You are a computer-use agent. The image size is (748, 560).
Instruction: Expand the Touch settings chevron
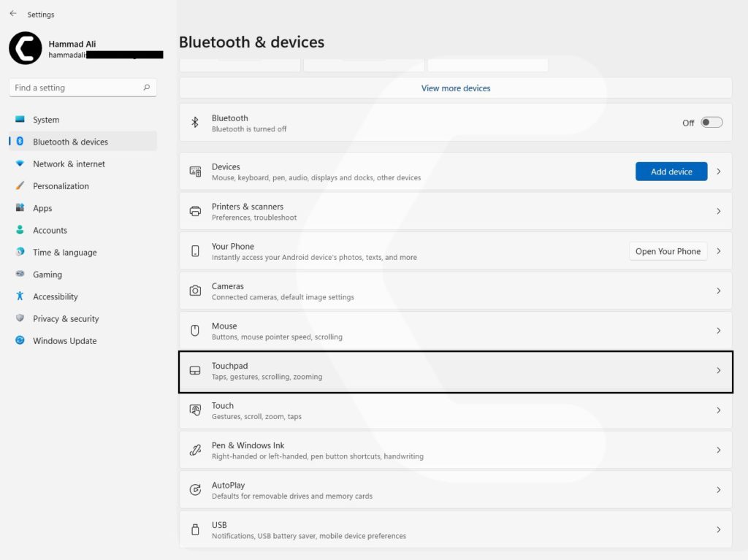(717, 410)
